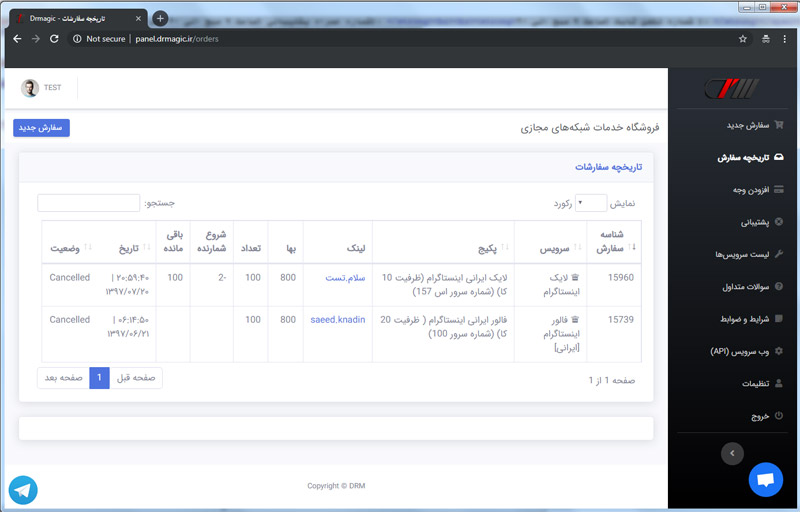
Task: Click the جستجو search input field
Action: tap(89, 203)
